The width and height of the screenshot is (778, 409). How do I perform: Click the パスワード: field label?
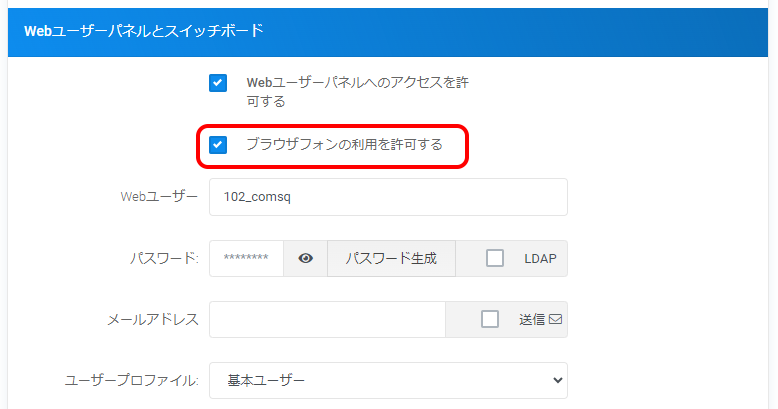point(164,259)
